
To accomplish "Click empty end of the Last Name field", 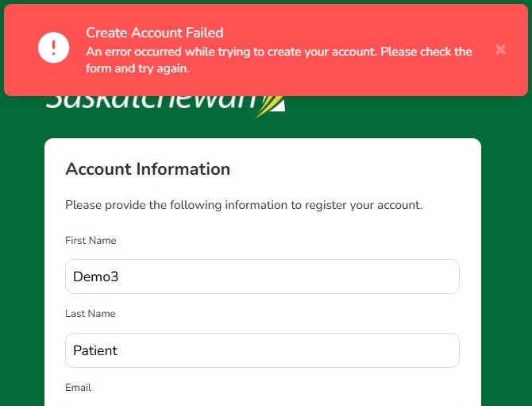I will (357, 350).
